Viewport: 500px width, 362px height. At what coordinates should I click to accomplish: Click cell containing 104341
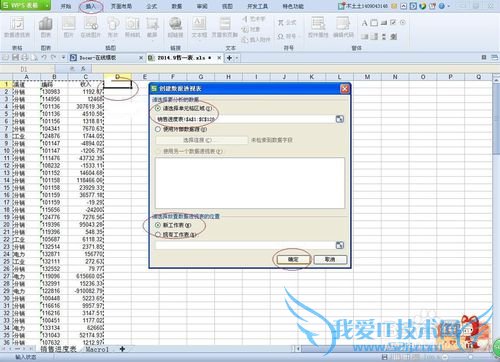54,128
